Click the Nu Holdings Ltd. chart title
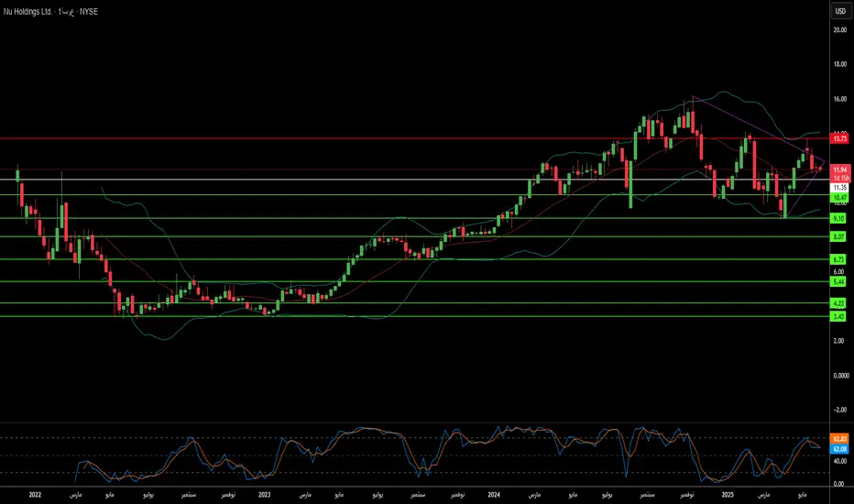The height and width of the screenshot is (504, 854). coord(27,10)
